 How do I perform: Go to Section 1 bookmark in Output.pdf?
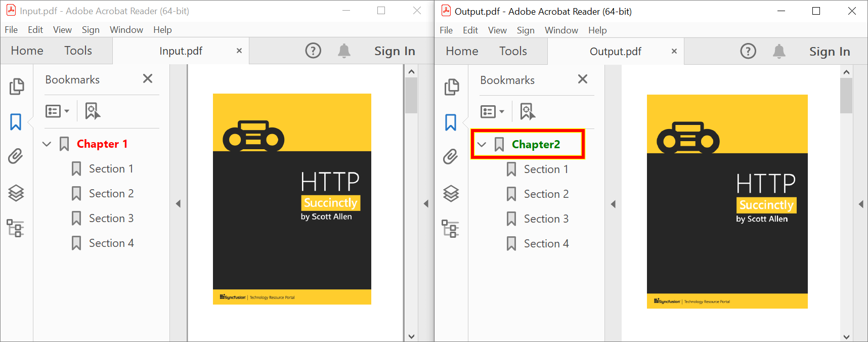point(546,169)
